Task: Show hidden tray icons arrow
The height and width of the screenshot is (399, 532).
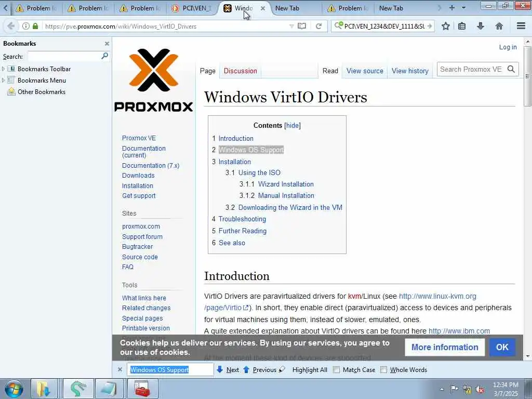Action: [442, 390]
